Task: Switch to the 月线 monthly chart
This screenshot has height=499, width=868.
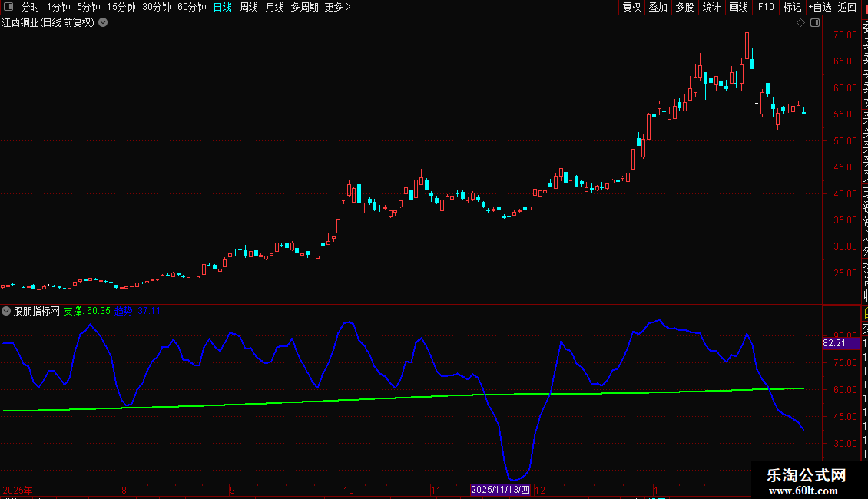Action: 274,7
